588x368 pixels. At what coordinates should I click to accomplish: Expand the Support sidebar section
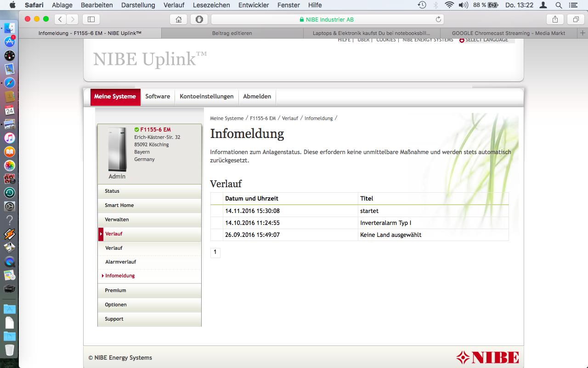[149, 319]
